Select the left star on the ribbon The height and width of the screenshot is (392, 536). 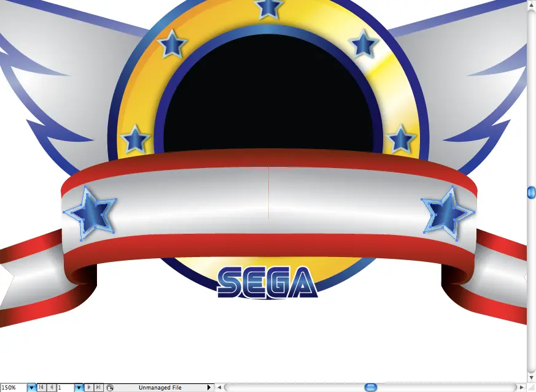coord(91,213)
